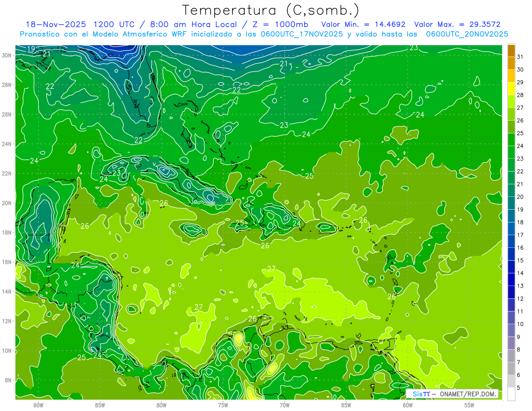
Task: Click the 10N latitude axis label
Action: [7, 351]
